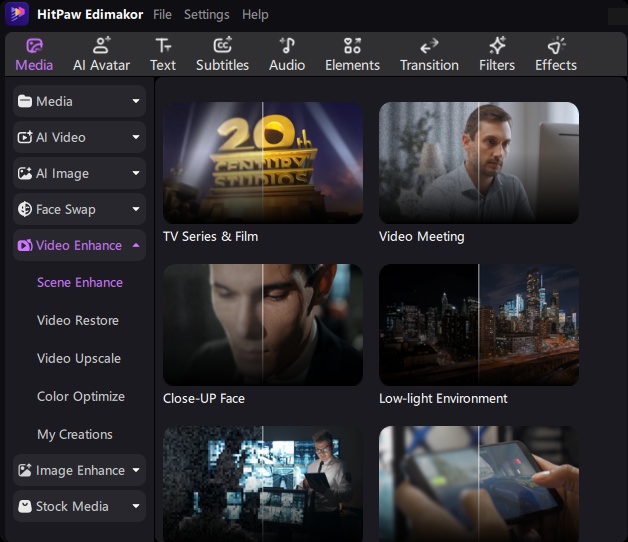Open Video Restore option
The width and height of the screenshot is (628, 542).
[78, 320]
